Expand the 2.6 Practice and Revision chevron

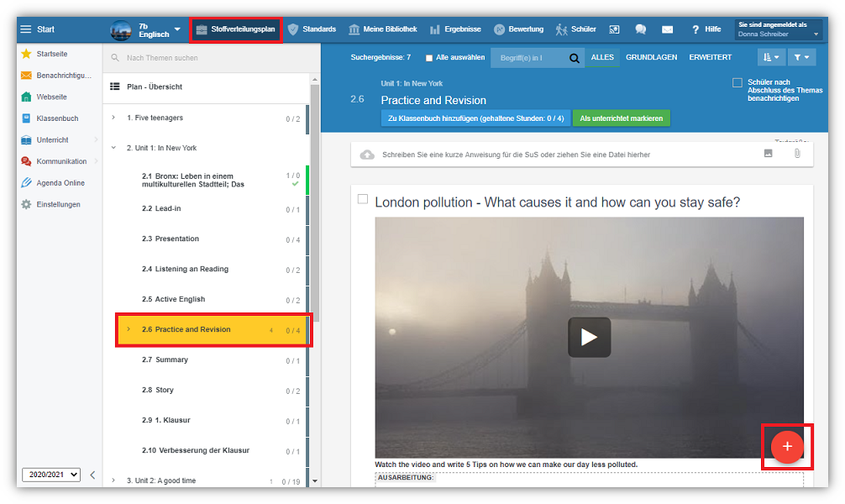pos(129,329)
